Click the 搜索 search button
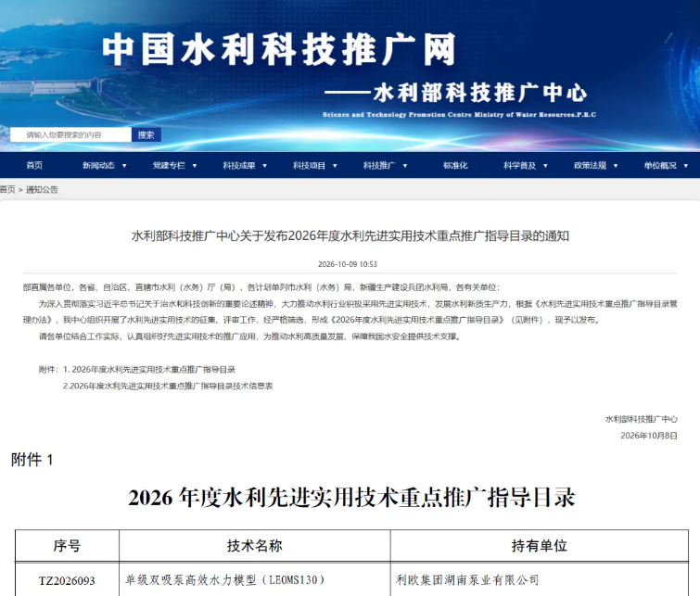700x596 pixels. (x=146, y=134)
